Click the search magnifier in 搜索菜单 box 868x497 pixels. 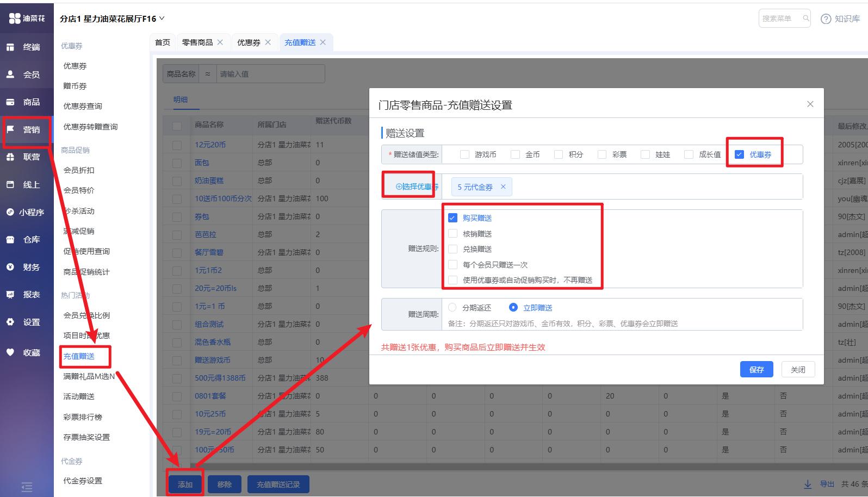[805, 18]
